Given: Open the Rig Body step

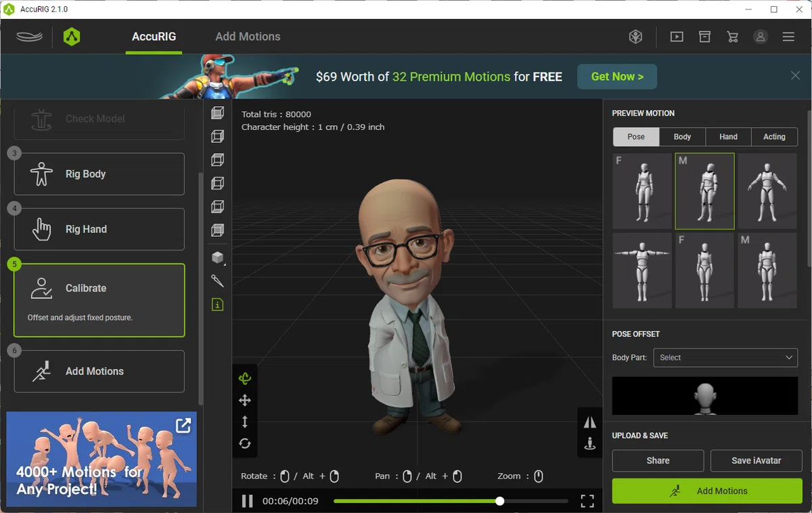Looking at the screenshot, I should pos(99,174).
